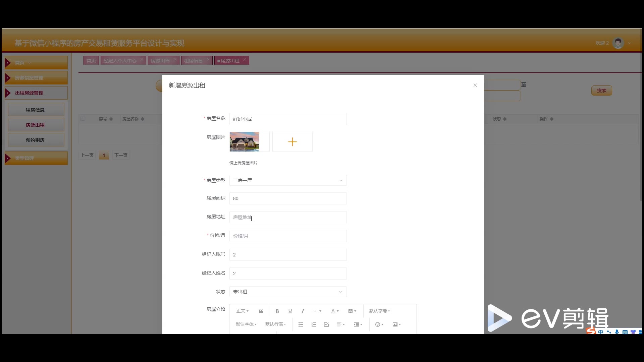Open the 状态 dropdown showing 未出租
Image resolution: width=644 pixels, height=362 pixels.
click(x=288, y=292)
